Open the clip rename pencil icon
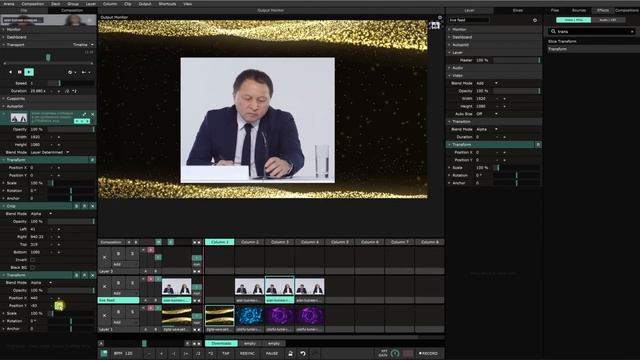 tap(84, 114)
